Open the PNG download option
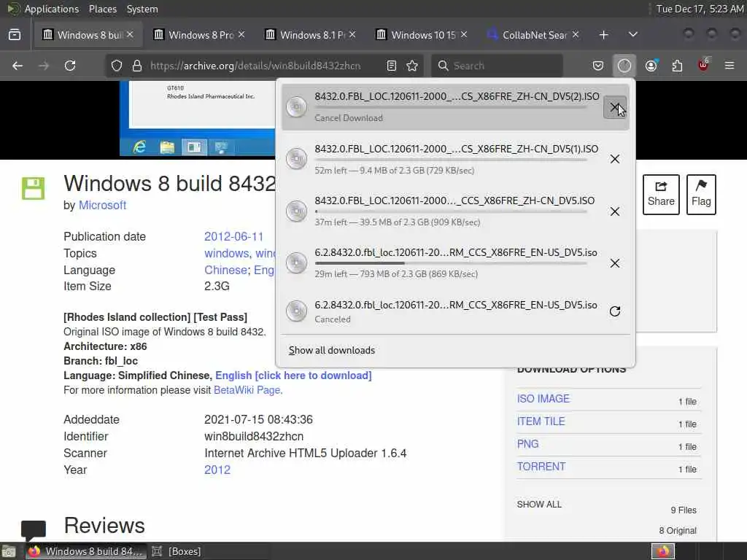The height and width of the screenshot is (560, 747). (x=527, y=444)
